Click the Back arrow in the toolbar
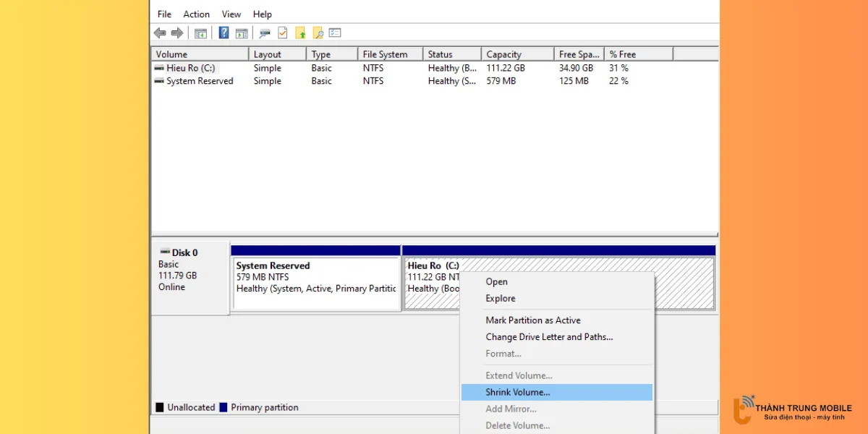The height and width of the screenshot is (434, 868). [x=160, y=33]
